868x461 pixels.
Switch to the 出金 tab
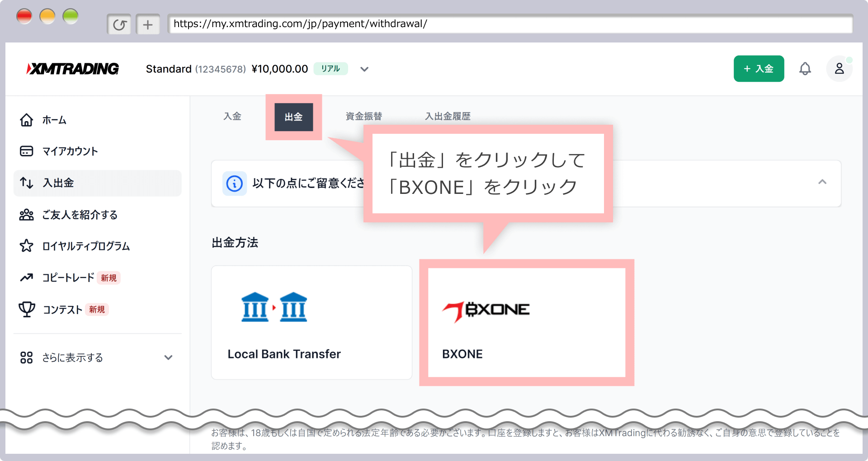pos(293,117)
